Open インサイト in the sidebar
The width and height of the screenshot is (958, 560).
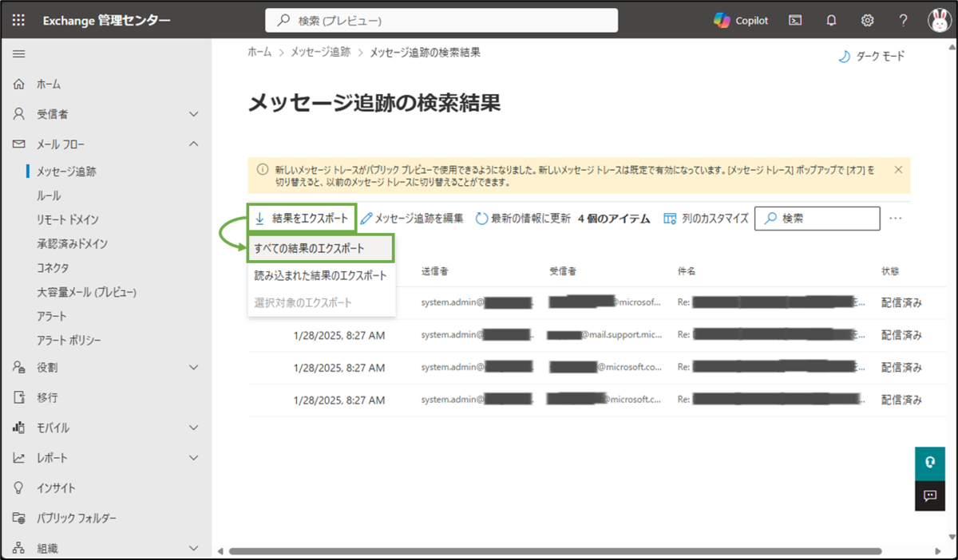click(56, 487)
